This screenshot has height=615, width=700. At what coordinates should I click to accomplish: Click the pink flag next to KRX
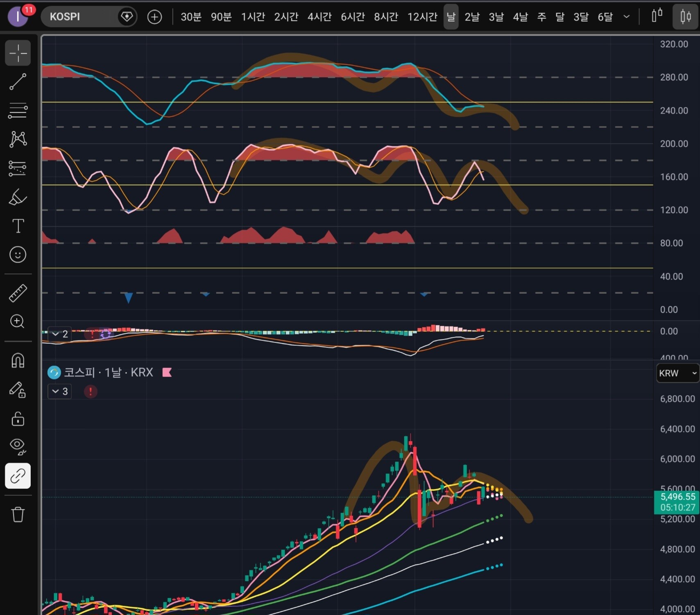pyautogui.click(x=167, y=372)
